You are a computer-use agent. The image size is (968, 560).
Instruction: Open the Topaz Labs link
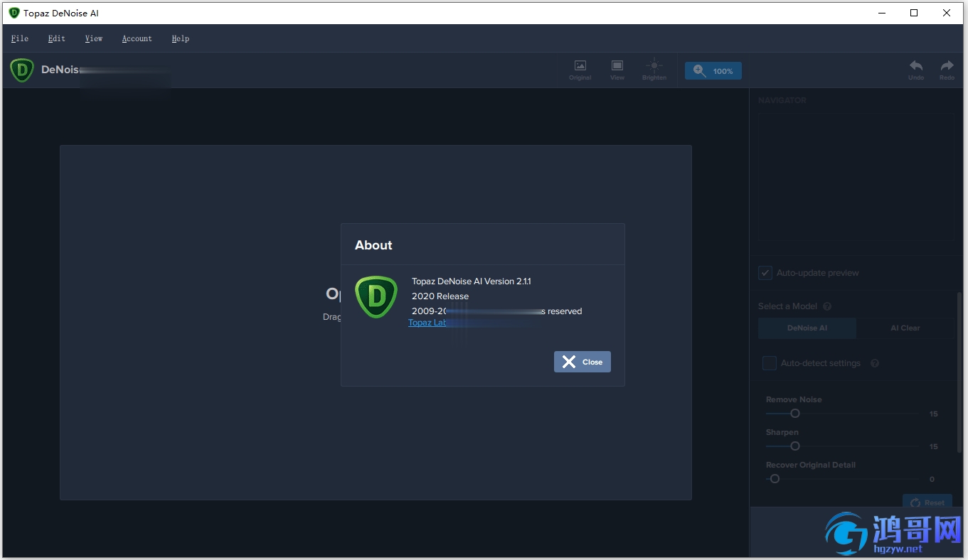pos(427,323)
